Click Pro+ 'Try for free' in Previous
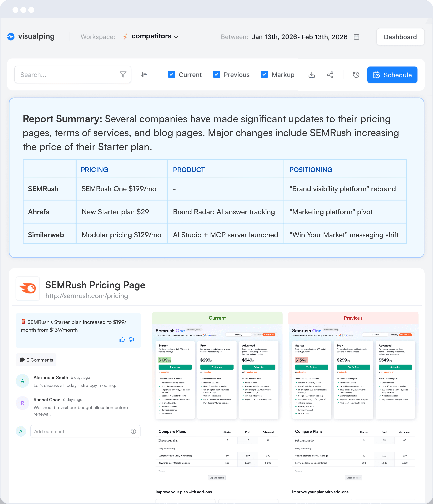The height and width of the screenshot is (504, 433). (353, 367)
